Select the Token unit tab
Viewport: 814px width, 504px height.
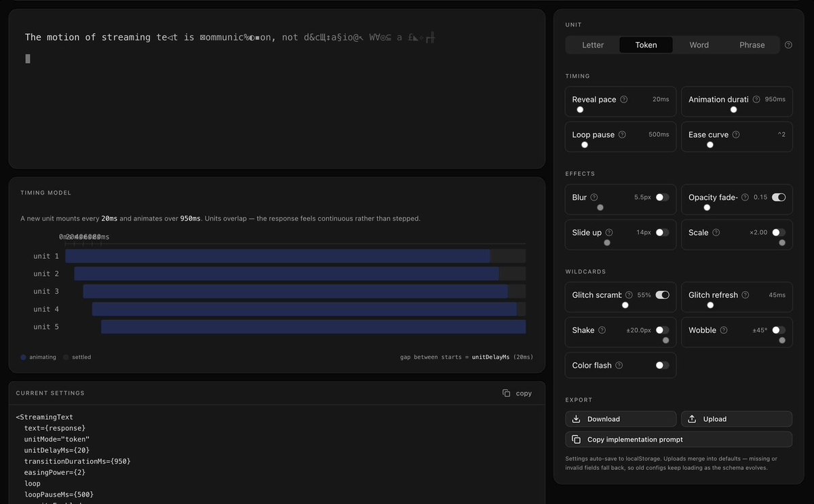point(646,45)
